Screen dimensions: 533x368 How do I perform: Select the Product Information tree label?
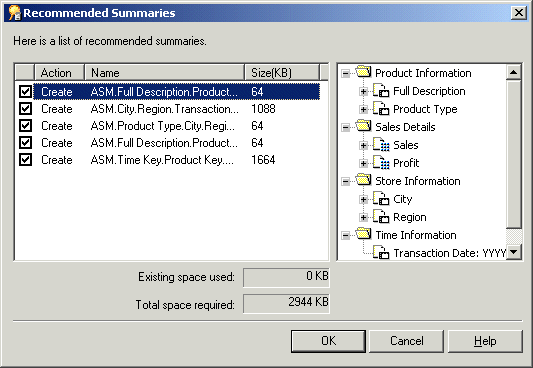tap(423, 73)
